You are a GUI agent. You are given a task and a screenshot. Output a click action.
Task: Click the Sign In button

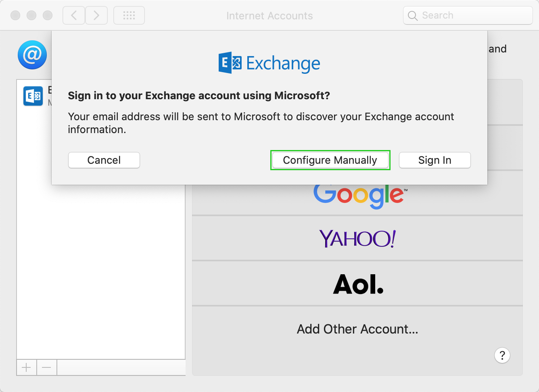[435, 160]
